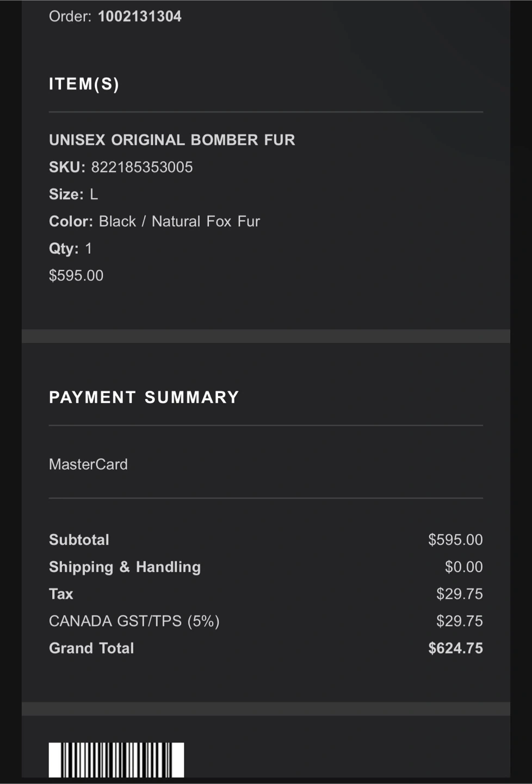
Task: Click the Qty 1 line
Action: [x=71, y=249]
